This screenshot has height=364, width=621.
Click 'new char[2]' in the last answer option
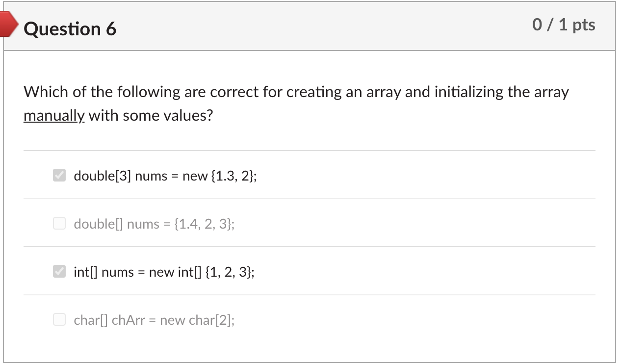pyautogui.click(x=196, y=320)
